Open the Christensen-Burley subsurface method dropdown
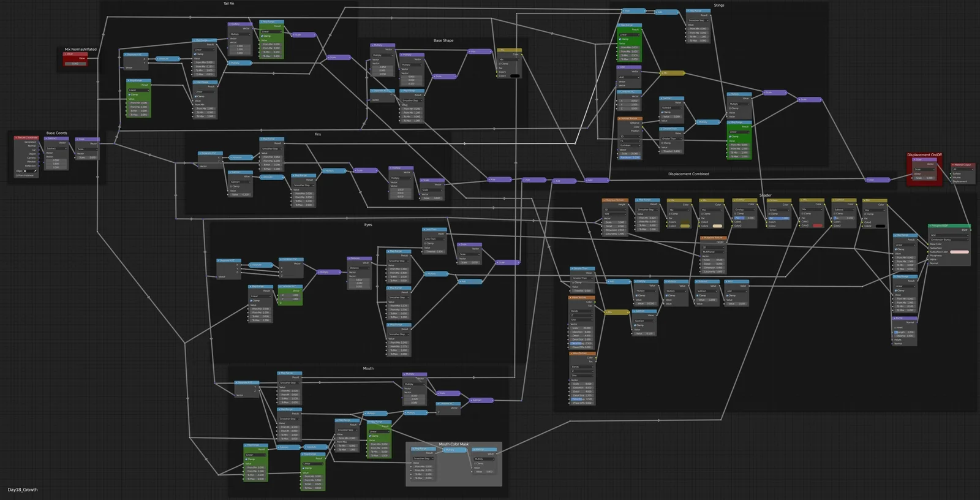The image size is (980, 500). (x=949, y=240)
